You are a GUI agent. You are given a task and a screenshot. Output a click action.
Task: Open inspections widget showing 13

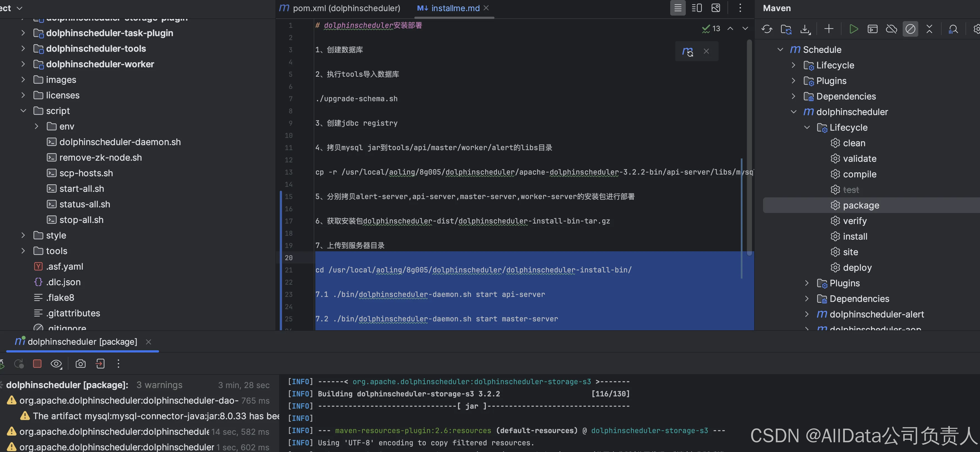tap(711, 29)
